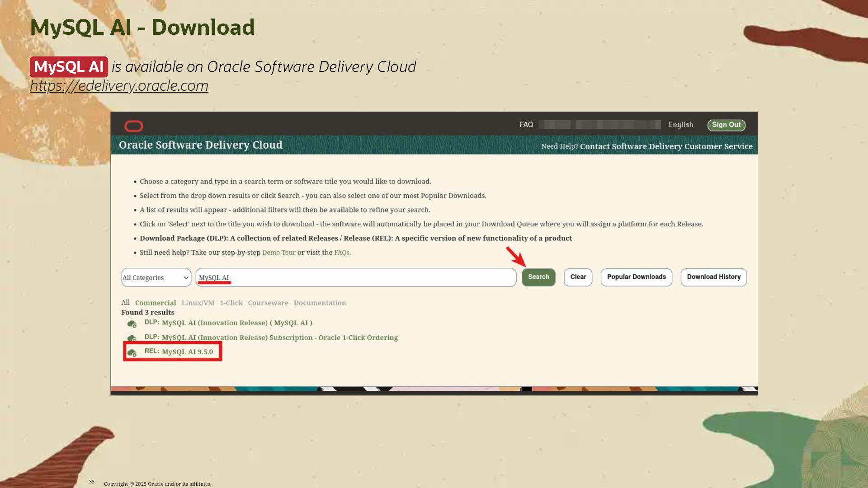The width and height of the screenshot is (868, 488).
Task: Click the Oracle logo icon
Action: tap(133, 126)
